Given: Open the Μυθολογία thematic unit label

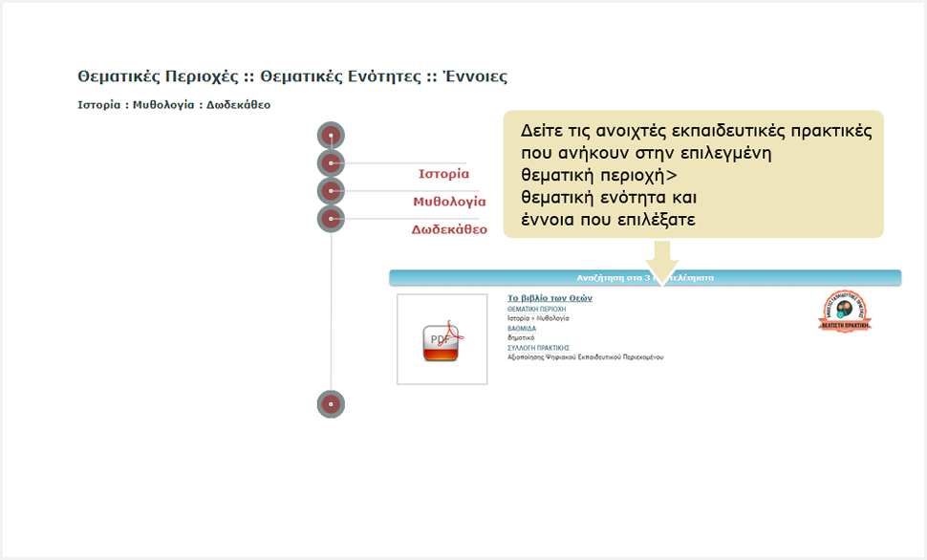Looking at the screenshot, I should 449,202.
